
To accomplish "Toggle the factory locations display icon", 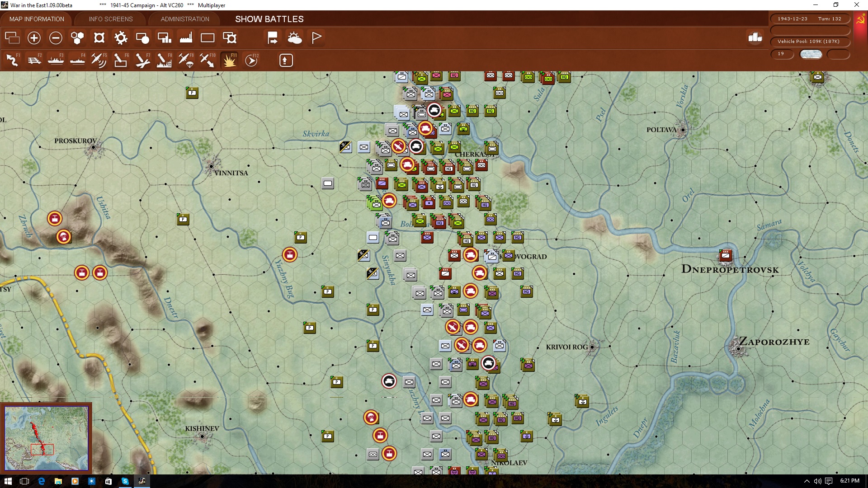I will point(186,38).
